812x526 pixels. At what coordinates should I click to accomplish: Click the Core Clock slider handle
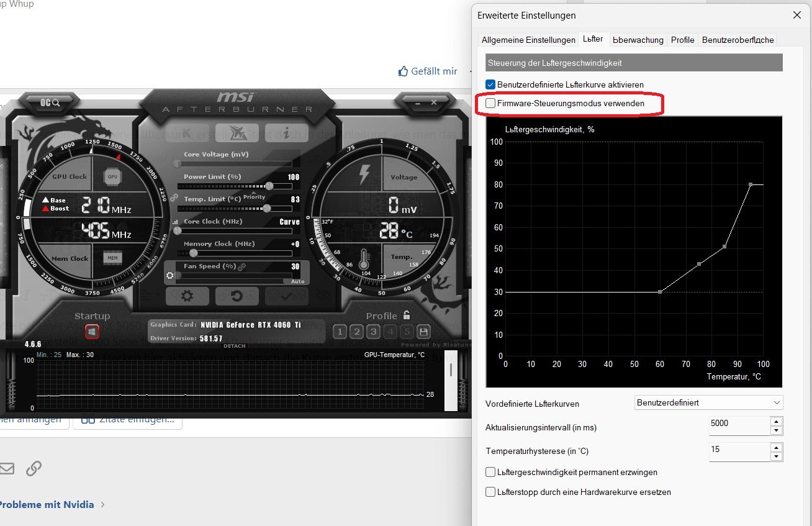click(178, 230)
